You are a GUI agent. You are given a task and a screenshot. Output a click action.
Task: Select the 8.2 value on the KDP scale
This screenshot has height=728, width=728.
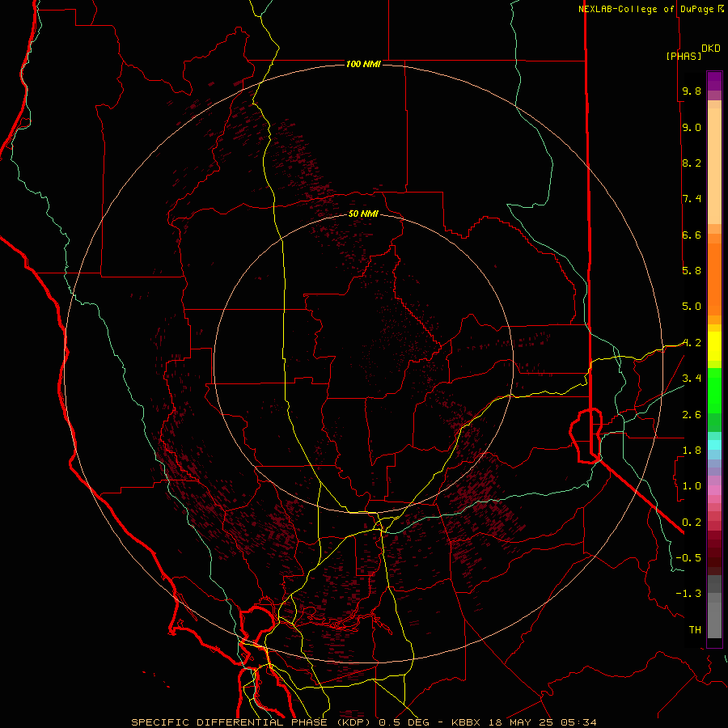coord(692,163)
